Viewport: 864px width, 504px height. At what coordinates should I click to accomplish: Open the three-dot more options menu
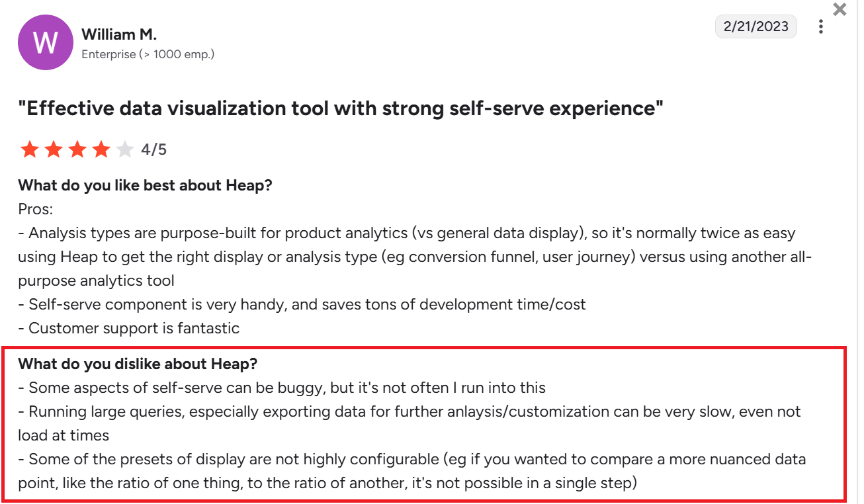(x=821, y=26)
